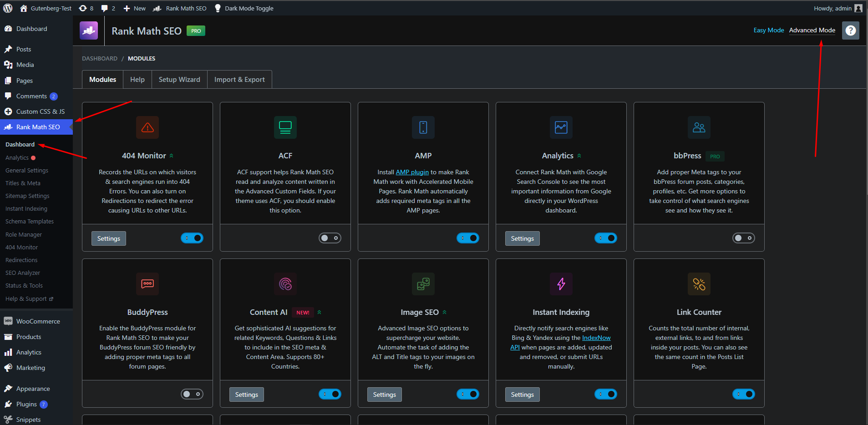Expand the New content menu in admin bar
This screenshot has height=425, width=868.
coord(135,8)
